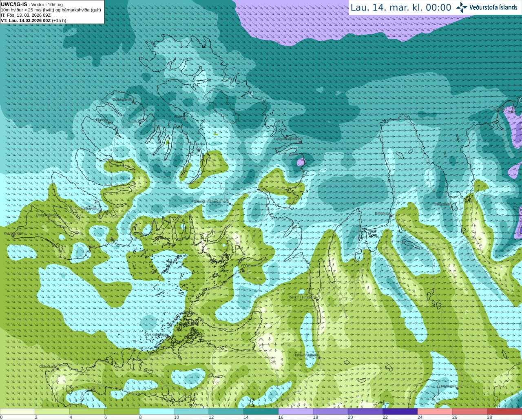
Task: Pick the 2–4 m/s light green legend swatch
Action: click(52, 411)
